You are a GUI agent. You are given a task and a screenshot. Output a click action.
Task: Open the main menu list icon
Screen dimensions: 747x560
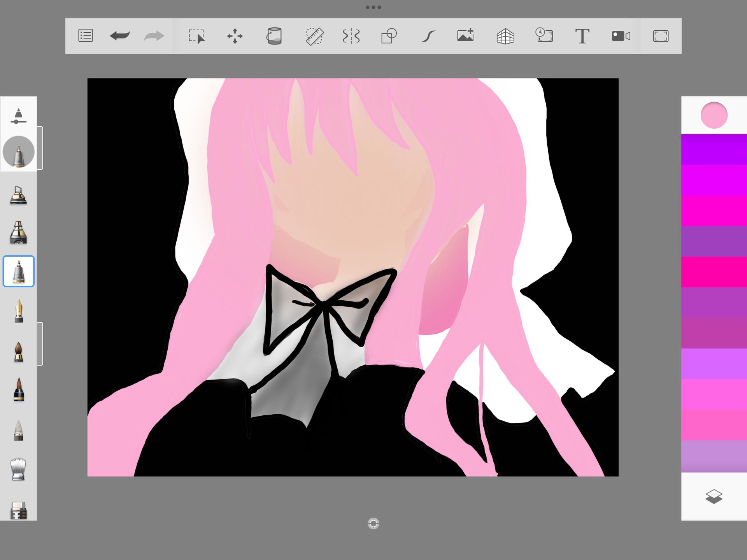(86, 36)
